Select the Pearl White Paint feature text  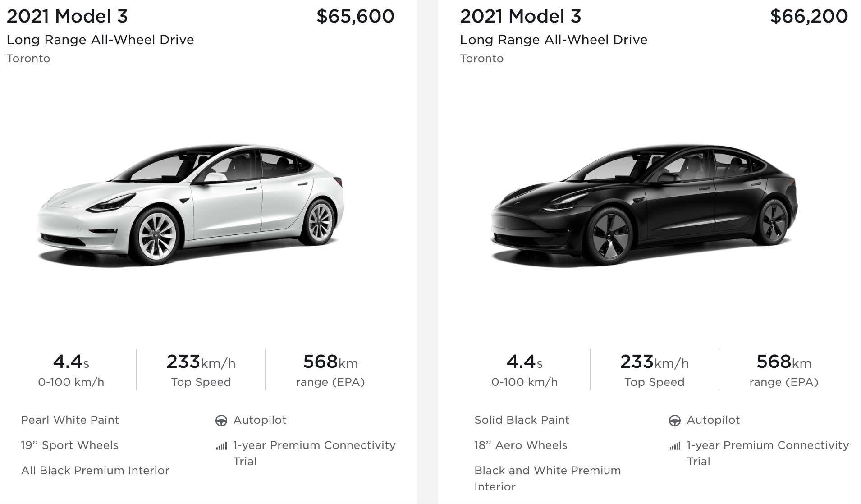(70, 420)
